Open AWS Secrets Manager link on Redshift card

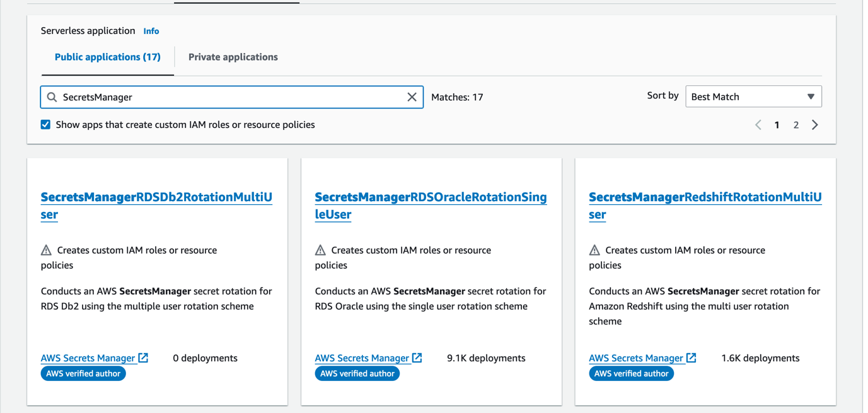[637, 358]
